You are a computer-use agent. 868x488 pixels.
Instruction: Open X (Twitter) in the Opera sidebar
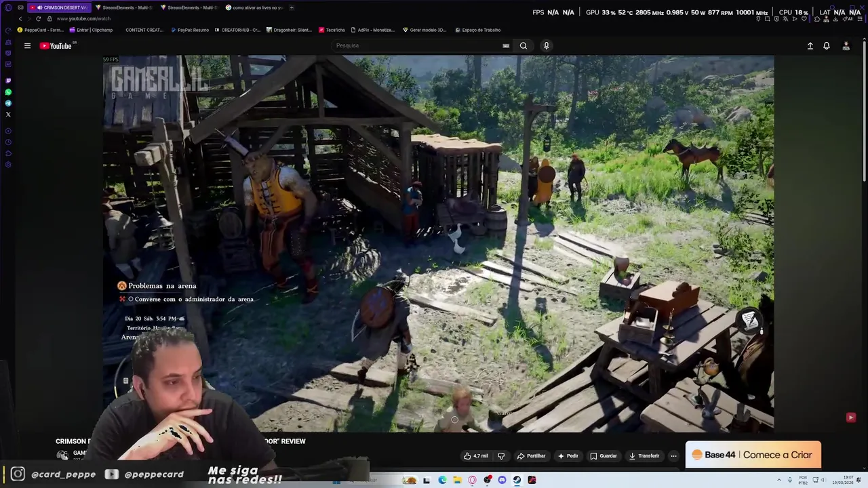(8, 115)
